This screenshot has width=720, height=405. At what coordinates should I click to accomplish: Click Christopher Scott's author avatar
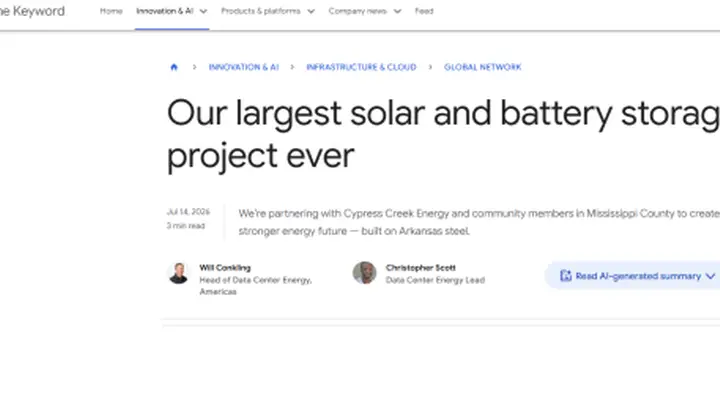pyautogui.click(x=365, y=273)
